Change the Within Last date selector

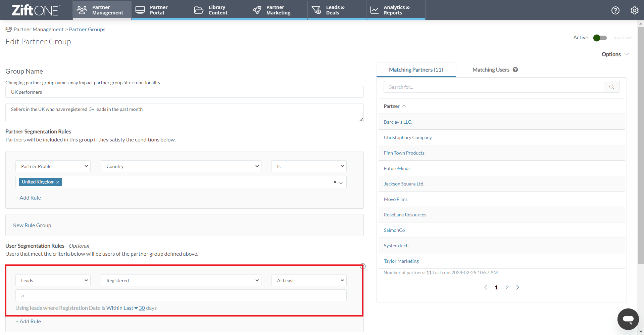coord(122,308)
